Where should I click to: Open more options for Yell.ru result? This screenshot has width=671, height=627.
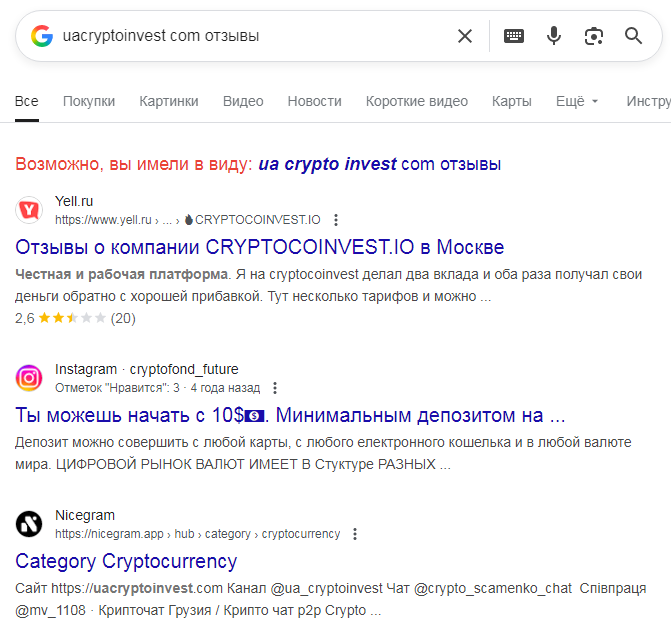click(336, 220)
